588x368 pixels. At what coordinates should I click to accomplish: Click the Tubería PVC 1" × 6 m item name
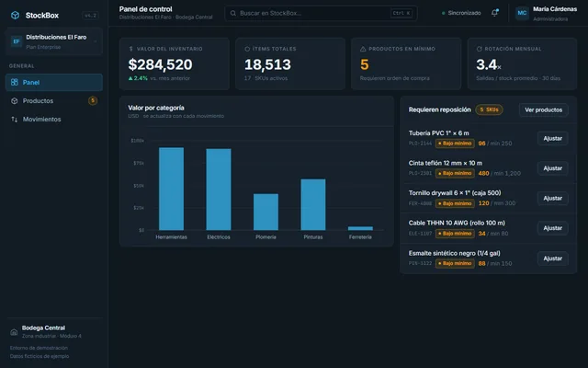[x=439, y=132]
